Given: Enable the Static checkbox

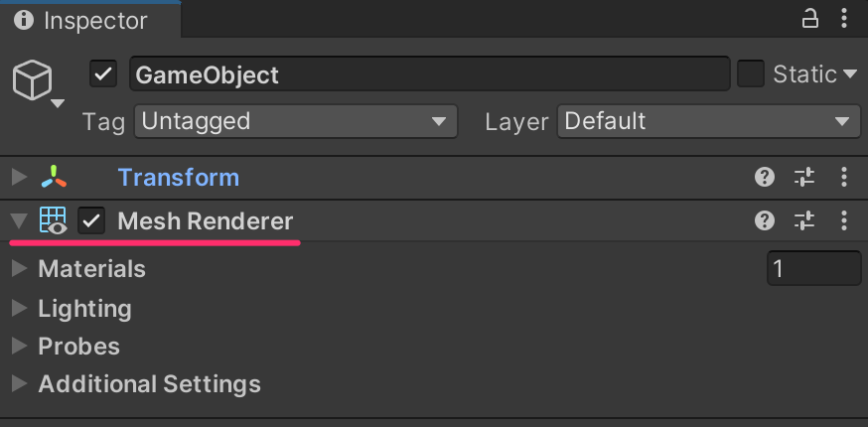Looking at the screenshot, I should tap(750, 74).
